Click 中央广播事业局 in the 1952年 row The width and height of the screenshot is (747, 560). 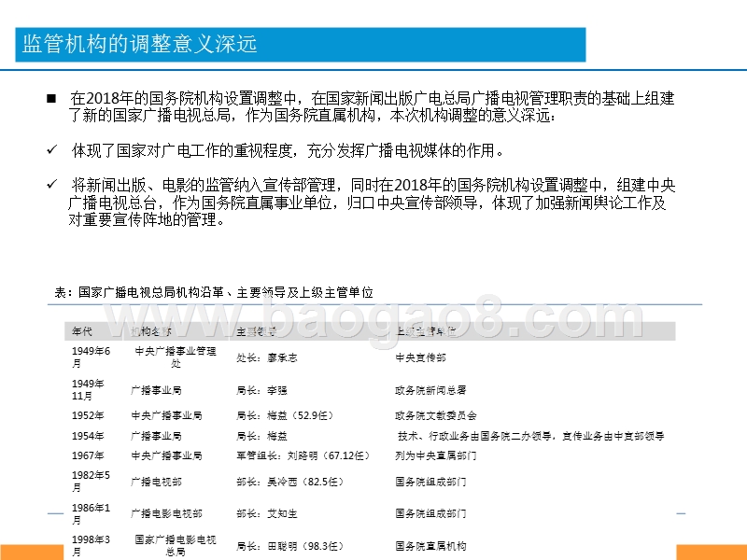[166, 415]
